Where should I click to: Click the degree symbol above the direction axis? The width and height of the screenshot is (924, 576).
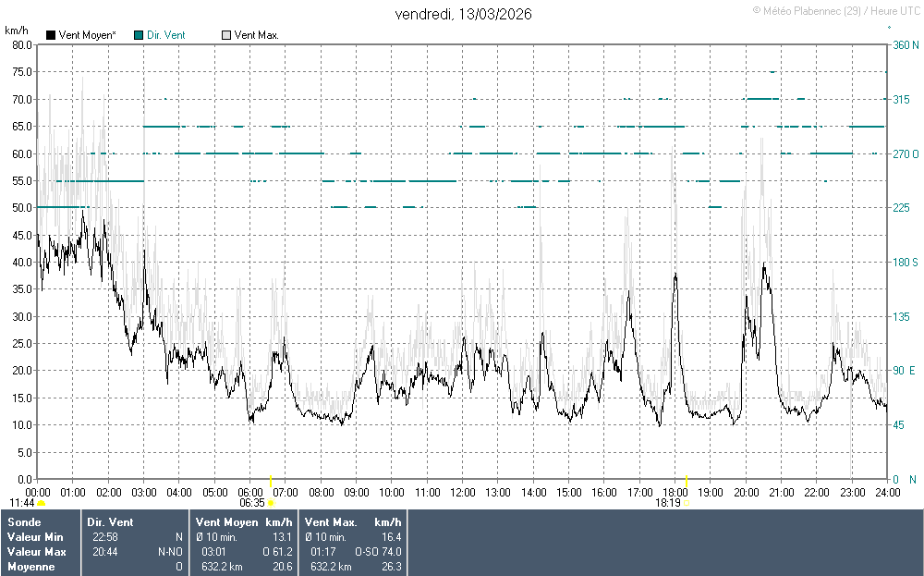point(889,29)
